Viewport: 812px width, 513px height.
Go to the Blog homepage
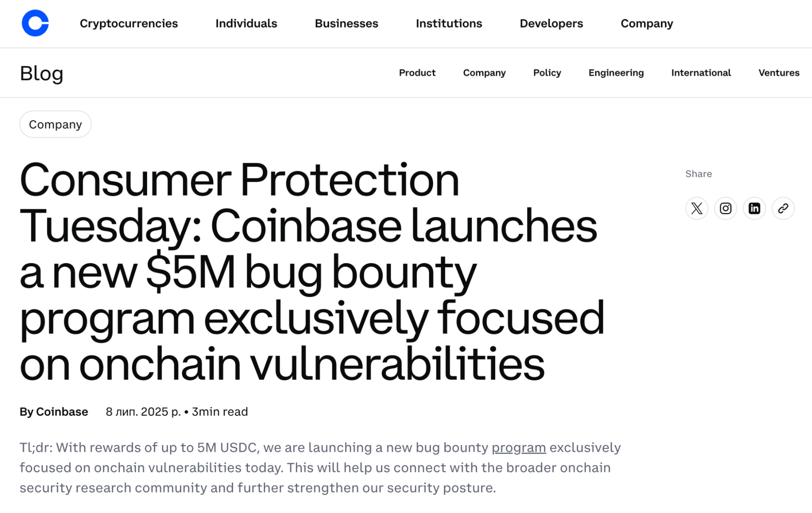(x=41, y=73)
